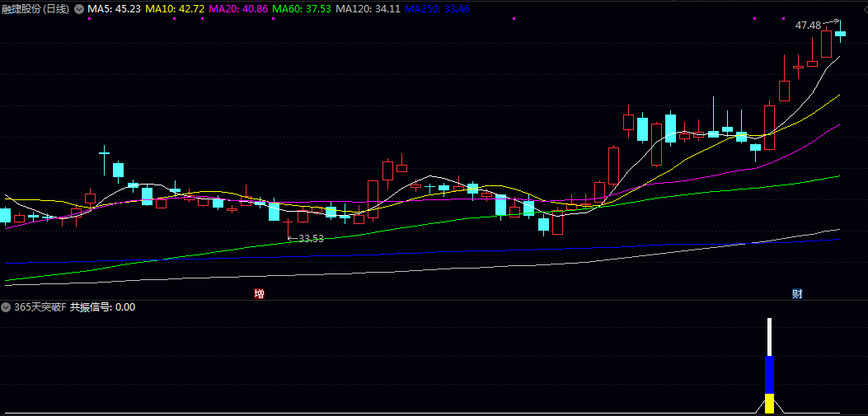Screen dimensions: 868x416
Task: Click the latest cyan candlestick at far right
Action: click(840, 34)
